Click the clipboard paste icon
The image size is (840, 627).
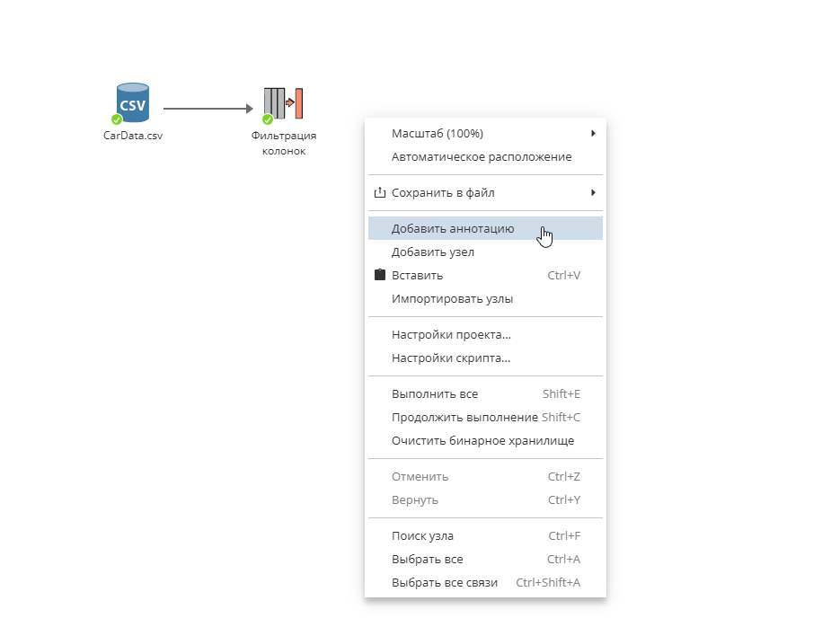pyautogui.click(x=379, y=275)
